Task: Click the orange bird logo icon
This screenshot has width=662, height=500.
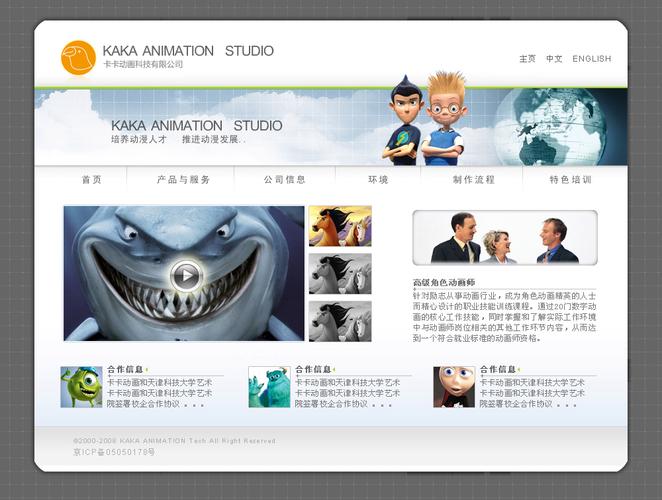Action: pos(79,58)
